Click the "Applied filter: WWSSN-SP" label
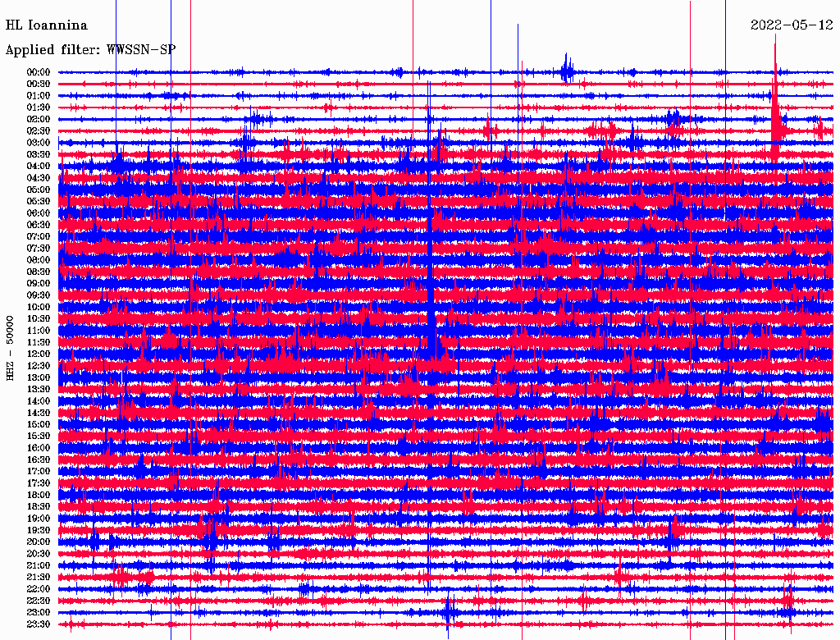The width and height of the screenshot is (840, 640). tap(90, 50)
